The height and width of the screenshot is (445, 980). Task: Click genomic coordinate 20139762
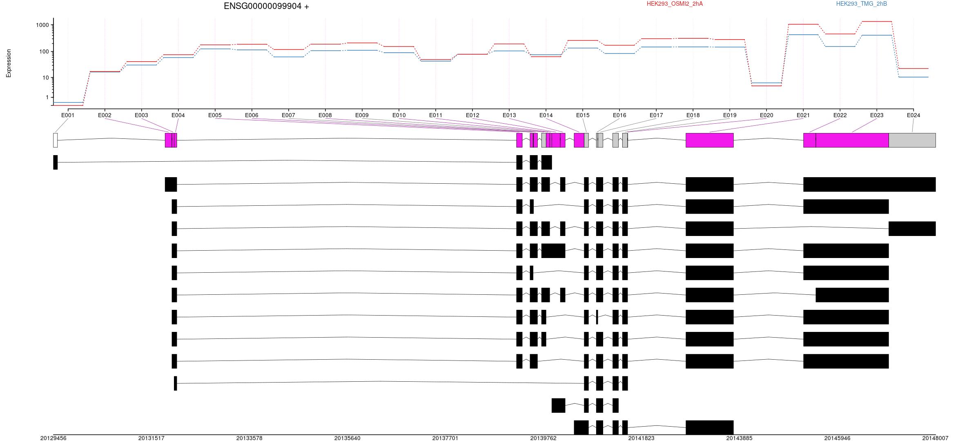(x=543, y=438)
